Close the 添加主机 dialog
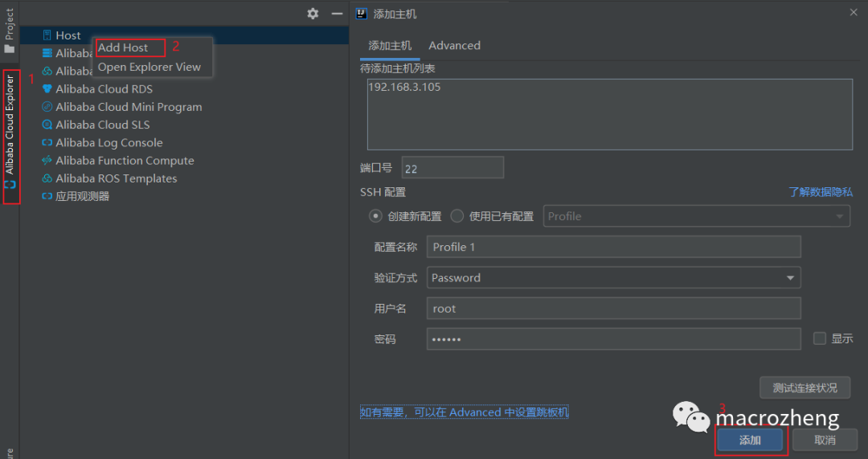Screen dimensions: 868x459 (x=854, y=12)
